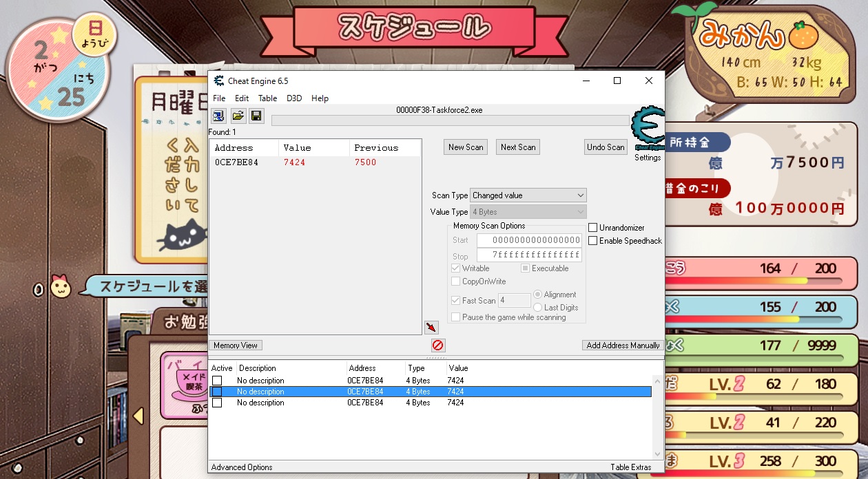The image size is (868, 479).
Task: Click the Next Scan button
Action: [x=518, y=147]
